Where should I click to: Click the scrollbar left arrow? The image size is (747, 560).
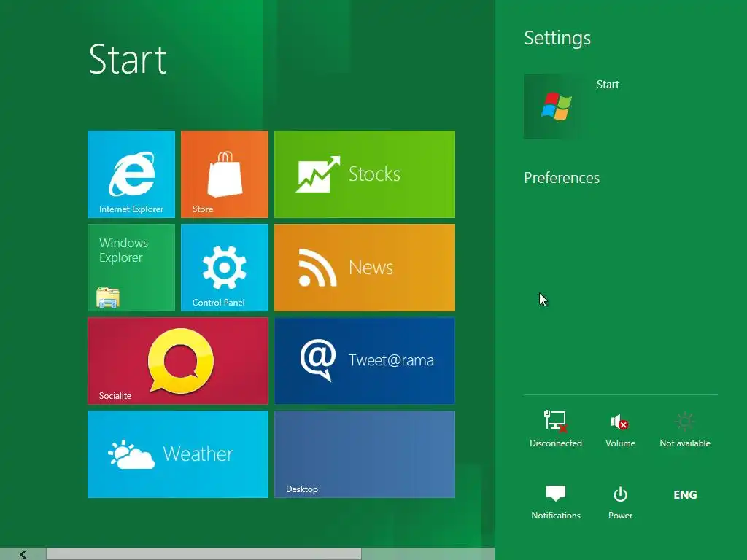(23, 554)
